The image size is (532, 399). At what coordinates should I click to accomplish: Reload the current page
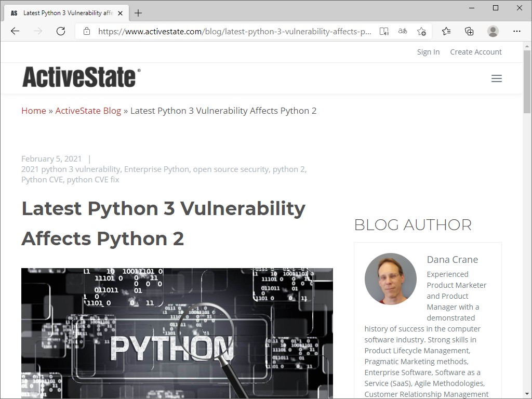tap(61, 31)
